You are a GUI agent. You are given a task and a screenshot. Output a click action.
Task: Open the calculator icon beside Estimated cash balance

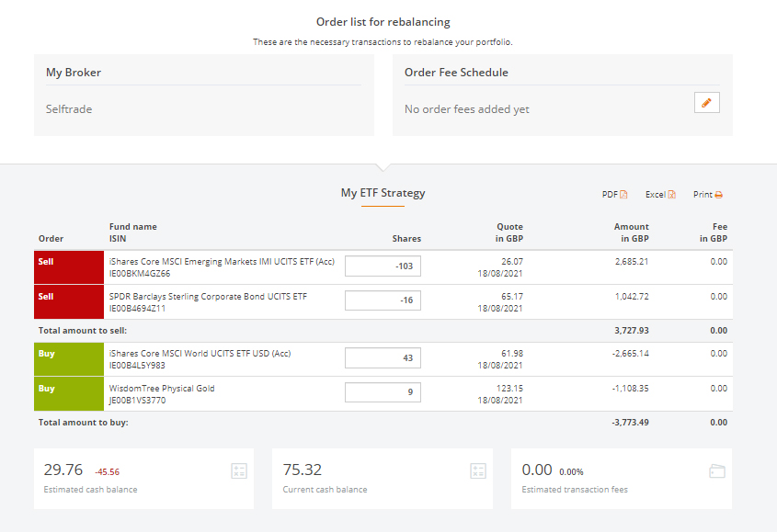[x=239, y=470]
